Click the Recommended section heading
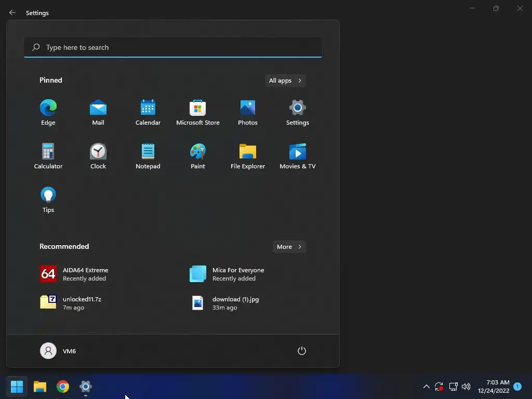 [x=64, y=246]
